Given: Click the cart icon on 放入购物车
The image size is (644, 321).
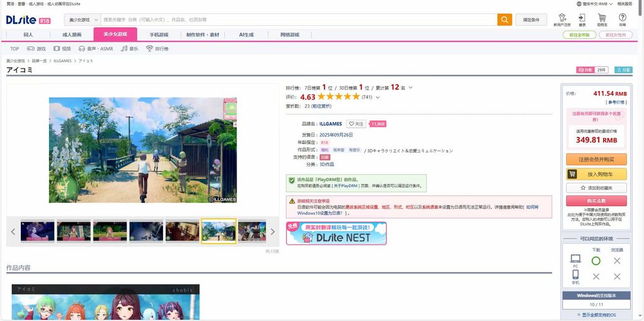Looking at the screenshot, I should point(572,174).
